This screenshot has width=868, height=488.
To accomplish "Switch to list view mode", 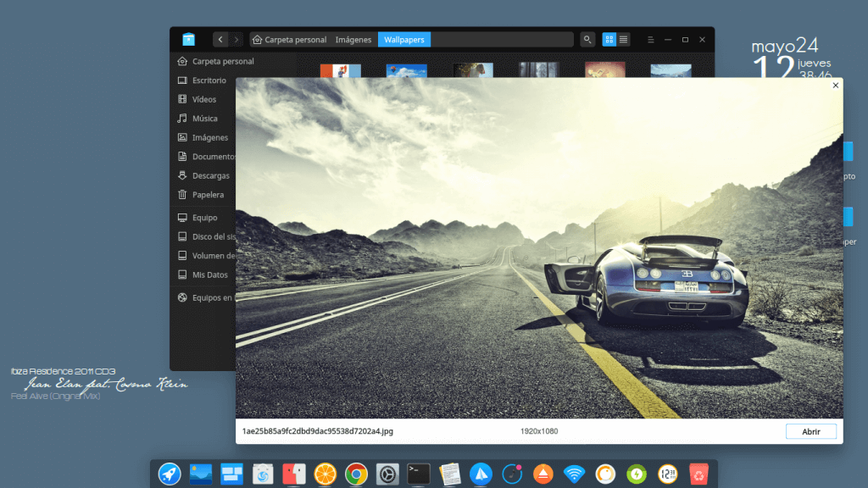I will 624,39.
